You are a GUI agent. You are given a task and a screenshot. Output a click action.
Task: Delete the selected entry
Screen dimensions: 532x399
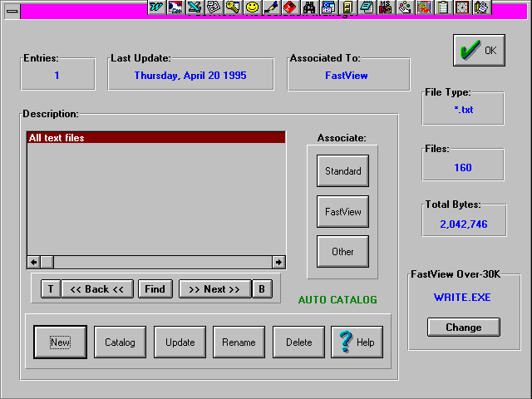pyautogui.click(x=298, y=342)
